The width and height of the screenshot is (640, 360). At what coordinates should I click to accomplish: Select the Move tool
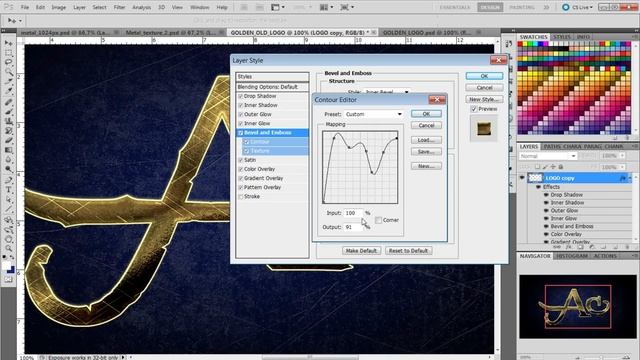pos(9,43)
